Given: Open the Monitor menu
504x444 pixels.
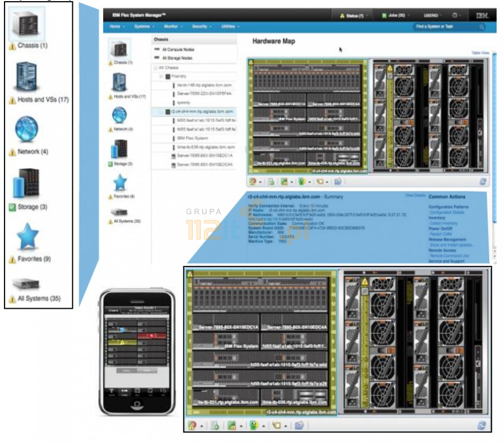Looking at the screenshot, I should (172, 27).
